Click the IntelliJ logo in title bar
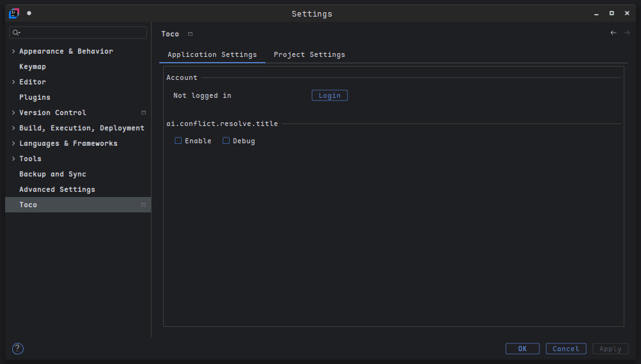641x364 pixels. pyautogui.click(x=13, y=13)
